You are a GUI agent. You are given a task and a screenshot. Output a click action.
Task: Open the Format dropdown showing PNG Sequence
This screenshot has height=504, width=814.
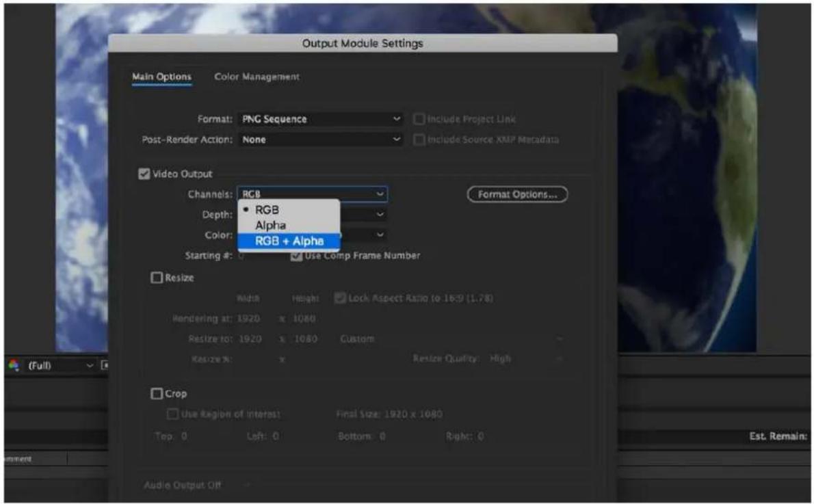pyautogui.click(x=320, y=119)
